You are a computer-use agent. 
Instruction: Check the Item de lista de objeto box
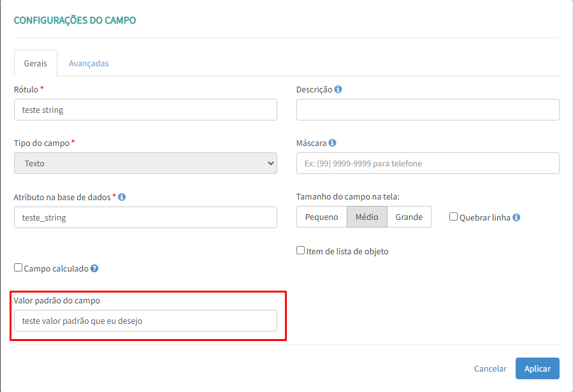coord(301,250)
